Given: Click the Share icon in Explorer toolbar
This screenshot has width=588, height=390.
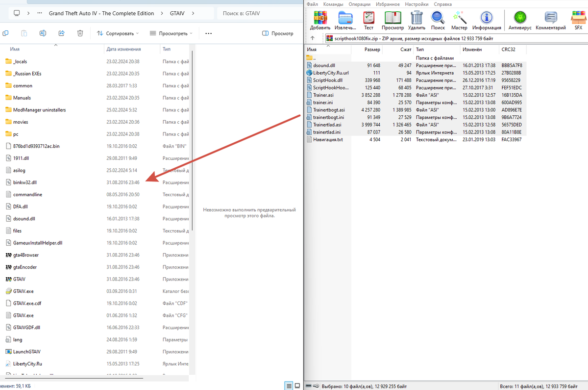Looking at the screenshot, I should (61, 33).
